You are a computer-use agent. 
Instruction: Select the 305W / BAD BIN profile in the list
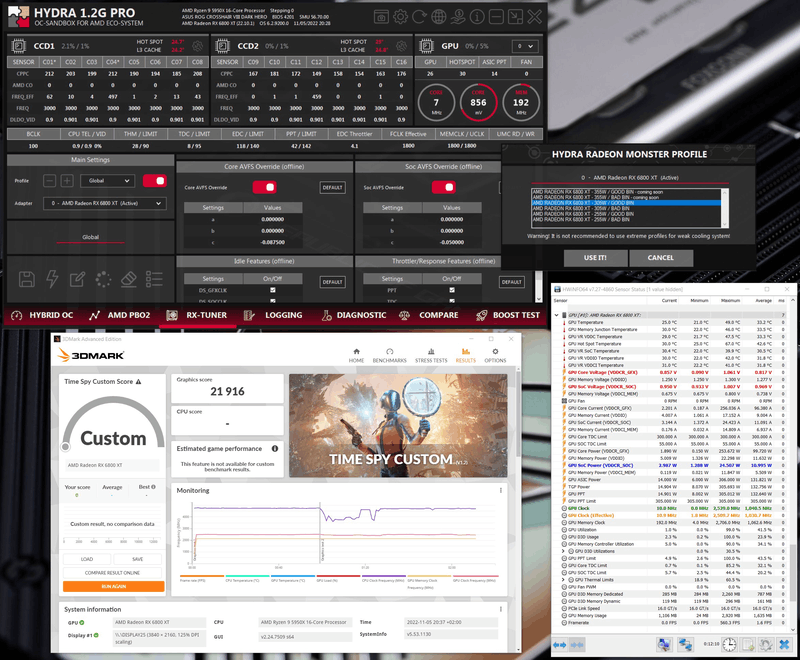coord(627,208)
